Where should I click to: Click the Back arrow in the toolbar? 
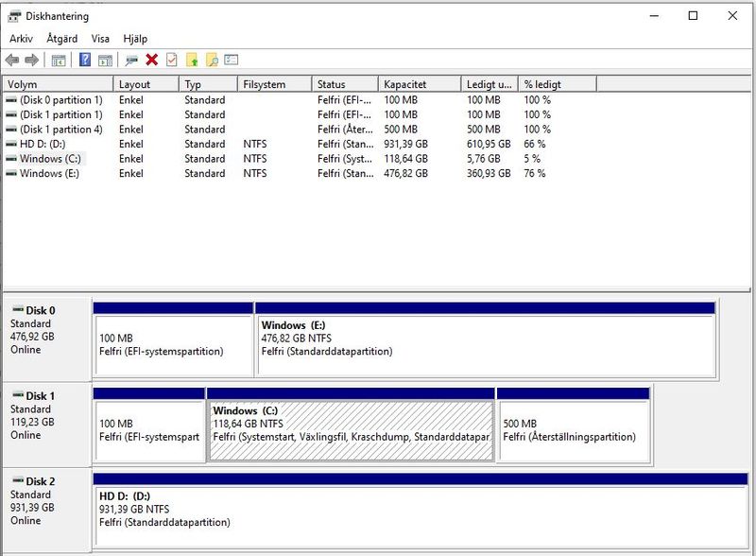pos(12,61)
